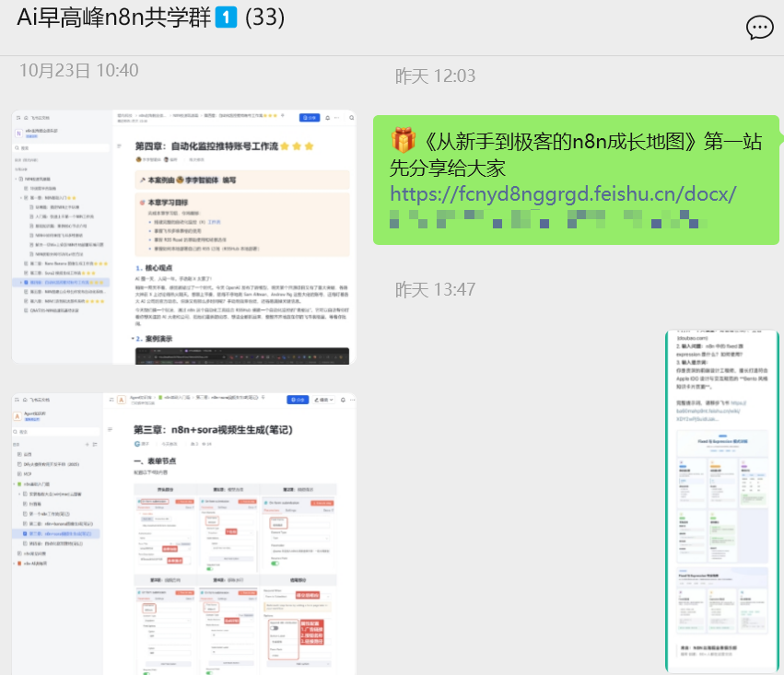784x675 pixels.
Task: Click the notification bell in the Feishu doc toolbar
Action: click(327, 118)
